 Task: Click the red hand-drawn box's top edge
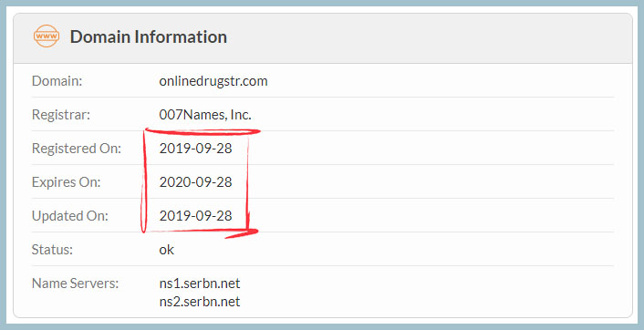(x=203, y=132)
